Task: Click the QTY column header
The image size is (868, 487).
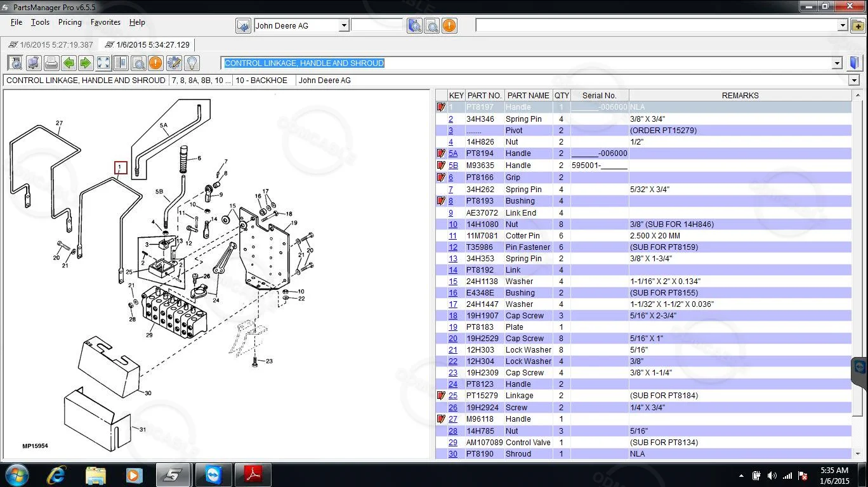Action: click(x=562, y=96)
